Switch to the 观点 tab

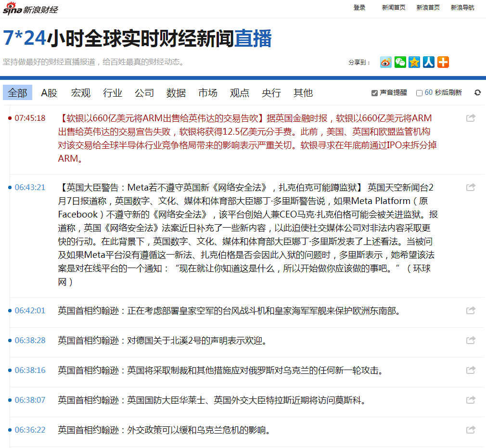point(240,93)
